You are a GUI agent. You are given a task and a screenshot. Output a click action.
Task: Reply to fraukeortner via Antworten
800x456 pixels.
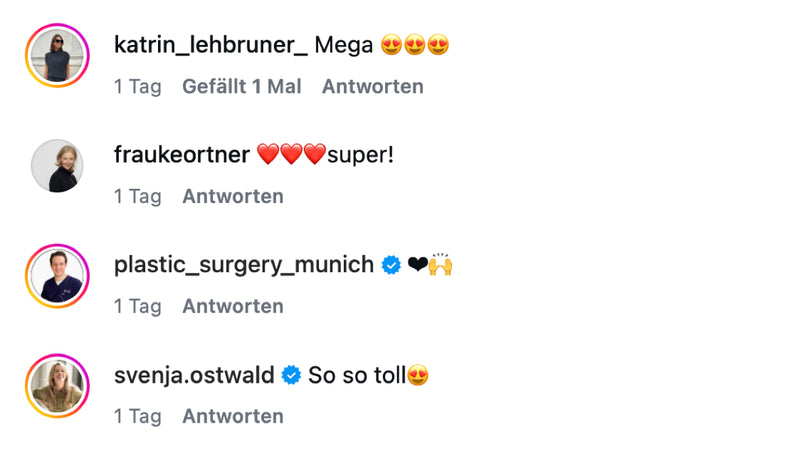coord(233,196)
